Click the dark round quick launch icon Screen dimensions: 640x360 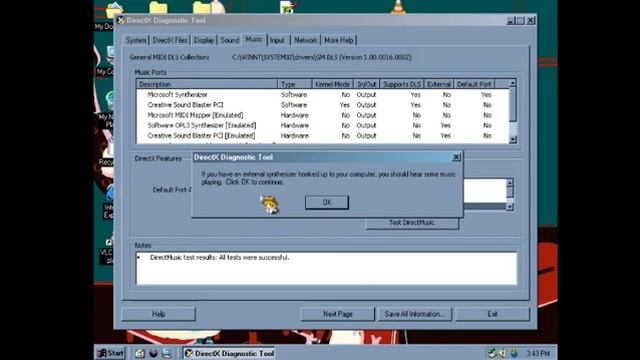(x=153, y=353)
